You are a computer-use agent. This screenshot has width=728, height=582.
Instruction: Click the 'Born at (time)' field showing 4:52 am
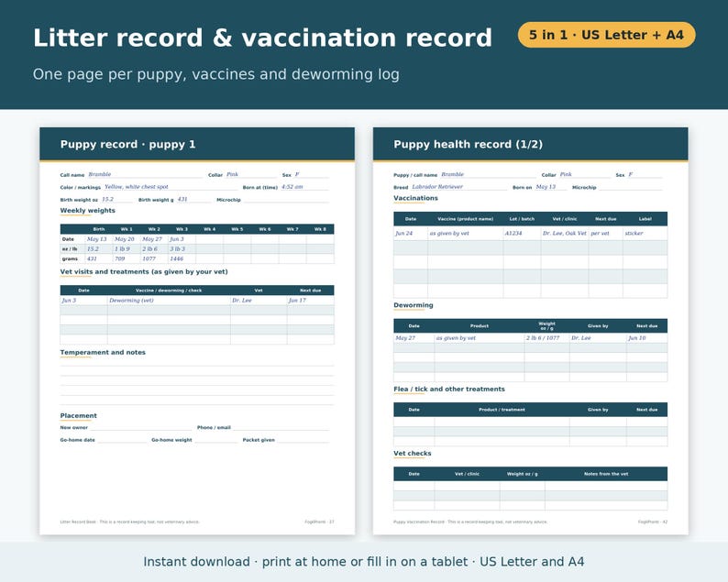(x=304, y=187)
